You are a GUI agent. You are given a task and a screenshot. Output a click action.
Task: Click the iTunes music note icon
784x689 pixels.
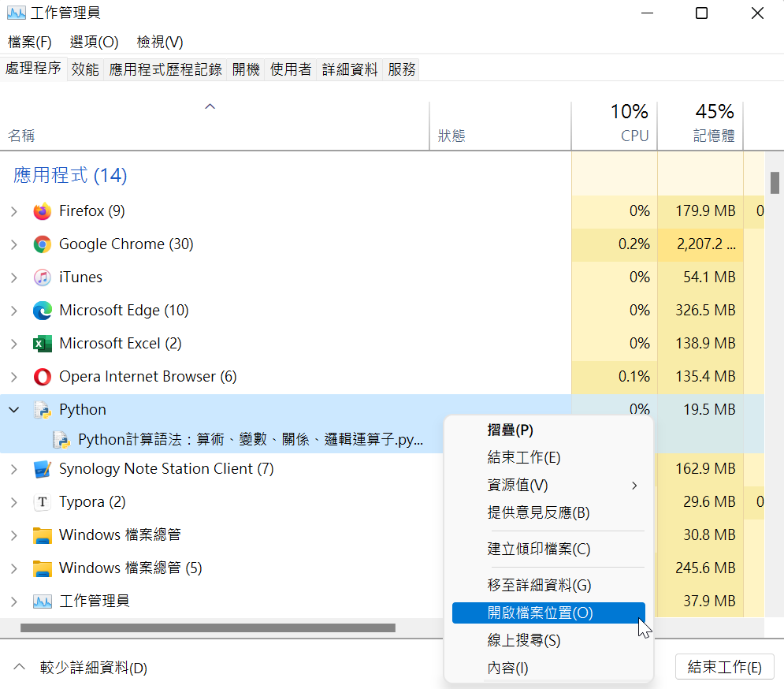click(x=43, y=277)
